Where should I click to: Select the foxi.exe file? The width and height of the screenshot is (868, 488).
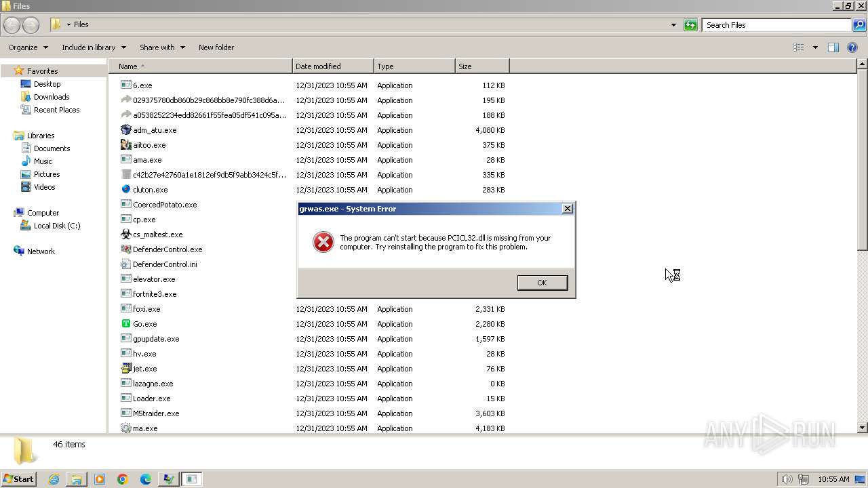[146, 309]
